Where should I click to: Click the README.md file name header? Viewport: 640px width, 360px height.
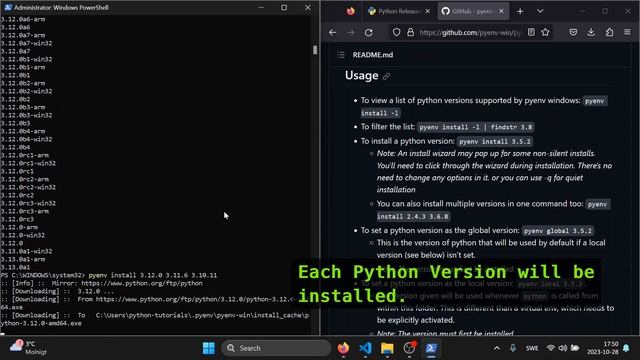[x=373, y=55]
